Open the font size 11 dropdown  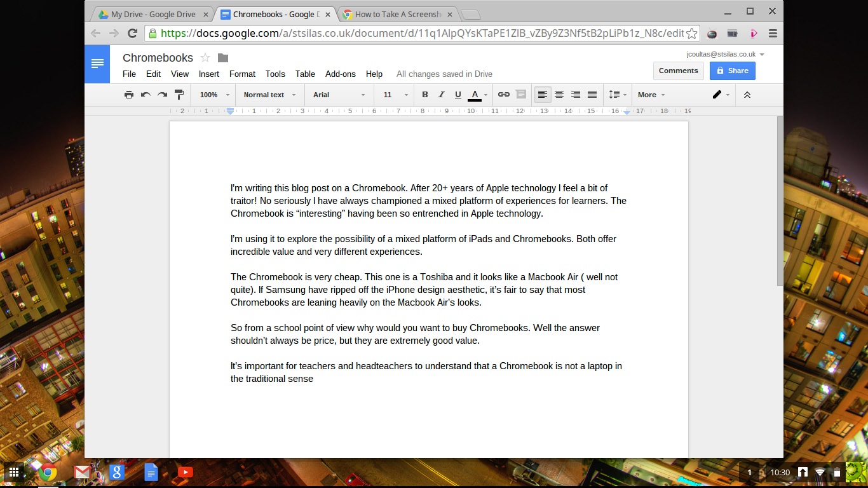395,95
